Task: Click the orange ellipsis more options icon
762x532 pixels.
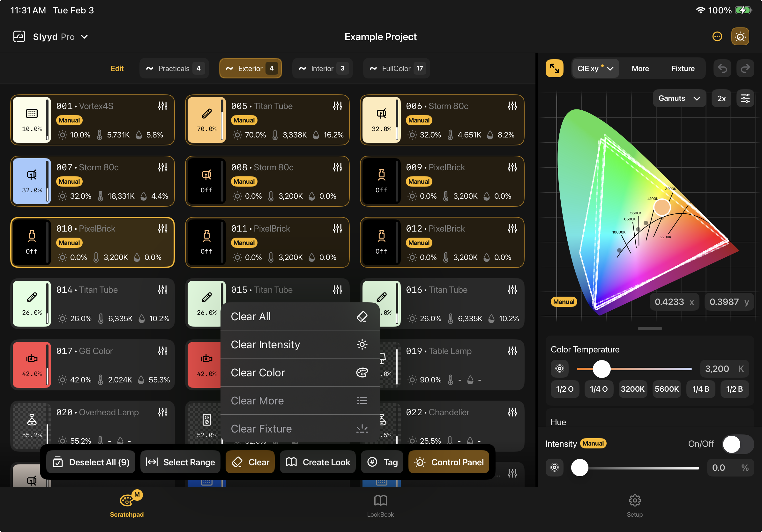Action: 717,36
